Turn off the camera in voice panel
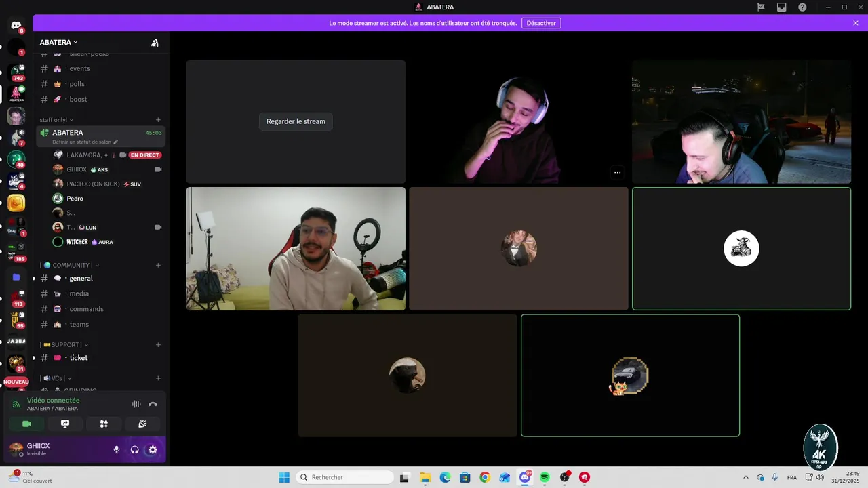 tap(26, 424)
